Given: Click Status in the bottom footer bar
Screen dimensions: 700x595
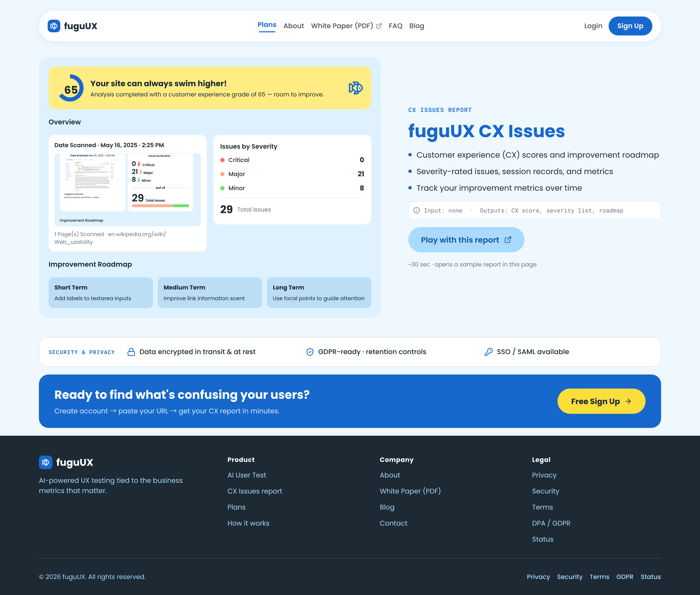Looking at the screenshot, I should click(x=651, y=577).
